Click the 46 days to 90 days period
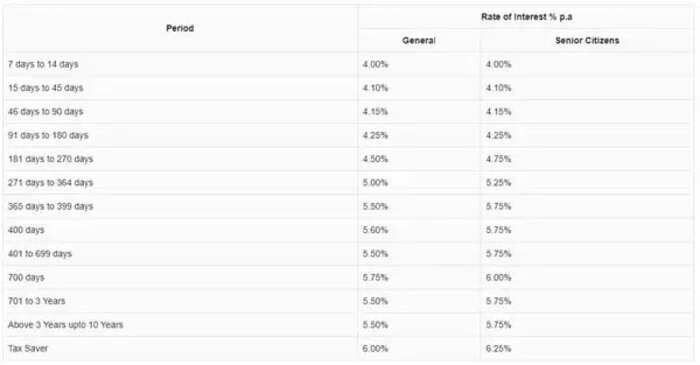The width and height of the screenshot is (700, 365). 46,112
